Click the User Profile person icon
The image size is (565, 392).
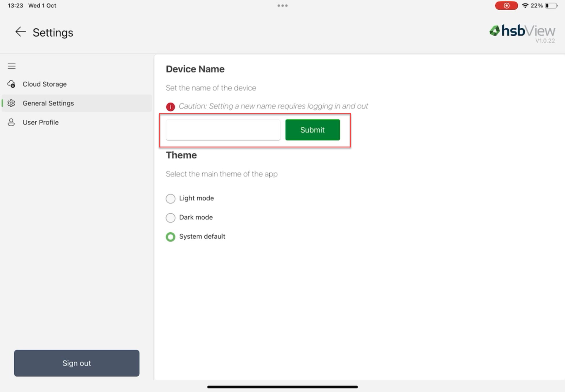tap(11, 122)
